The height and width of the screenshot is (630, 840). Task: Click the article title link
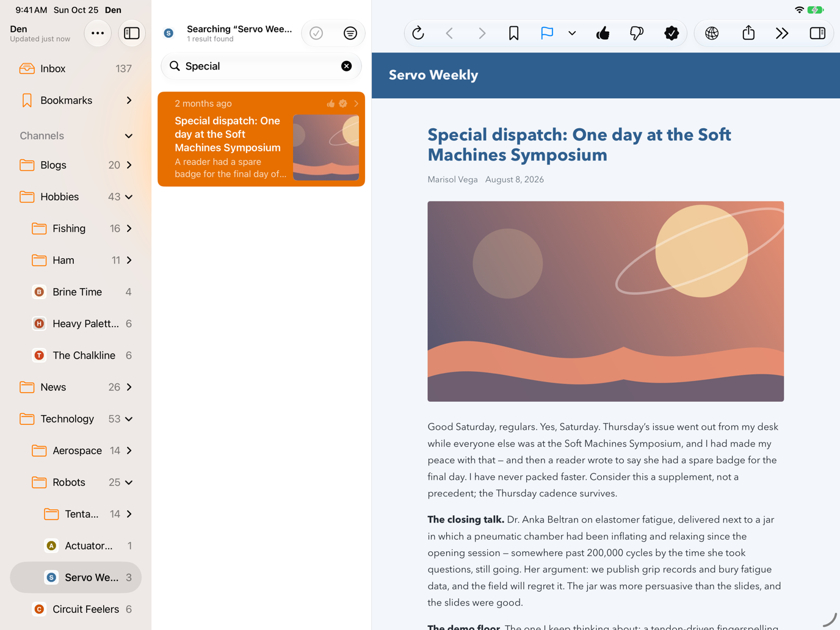point(579,145)
